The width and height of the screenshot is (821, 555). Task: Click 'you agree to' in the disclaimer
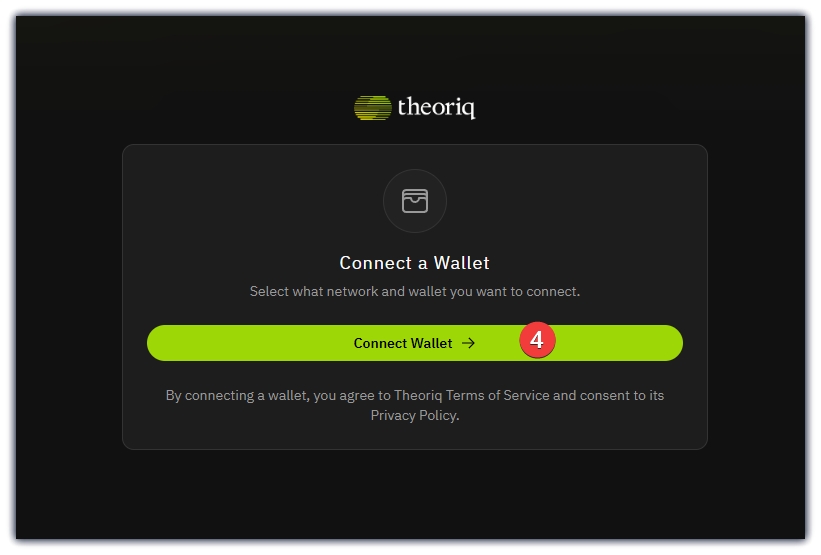point(352,395)
